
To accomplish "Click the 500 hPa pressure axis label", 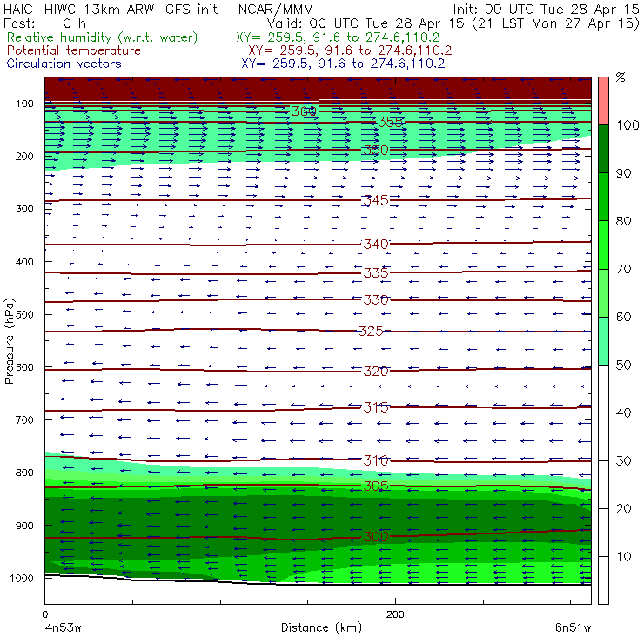I will (x=24, y=314).
